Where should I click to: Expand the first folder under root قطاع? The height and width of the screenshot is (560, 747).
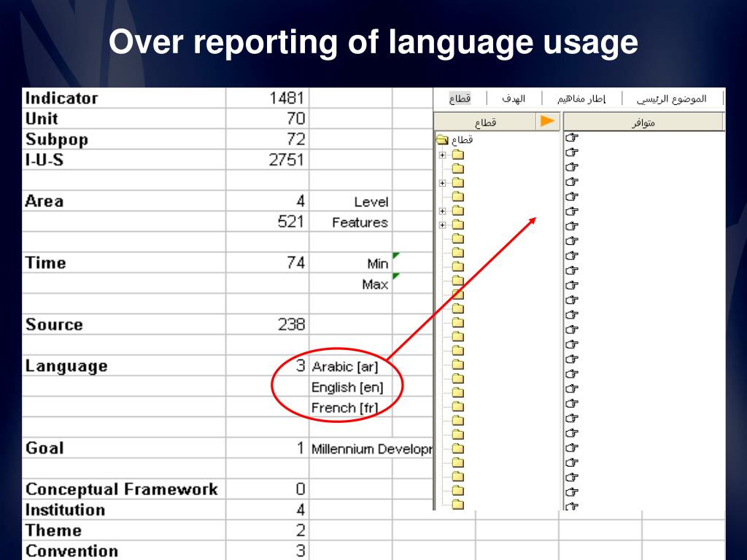(442, 155)
